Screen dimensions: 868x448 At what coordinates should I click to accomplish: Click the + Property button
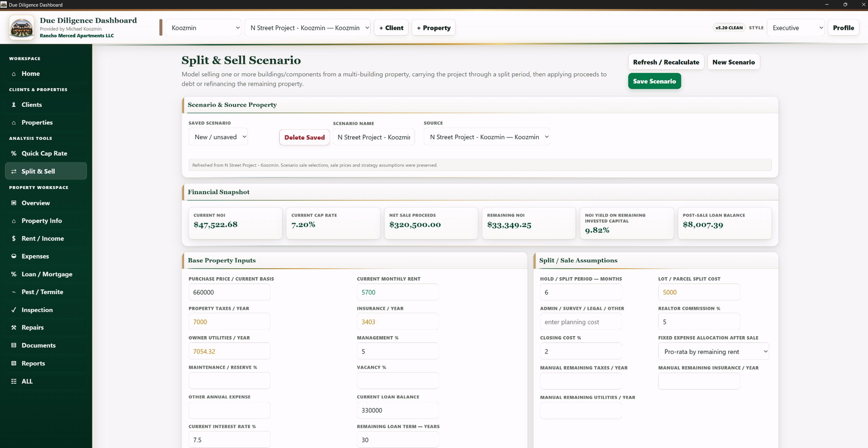point(434,27)
